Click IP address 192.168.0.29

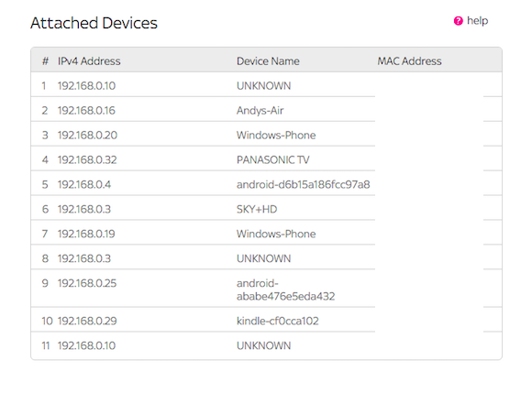(x=87, y=321)
